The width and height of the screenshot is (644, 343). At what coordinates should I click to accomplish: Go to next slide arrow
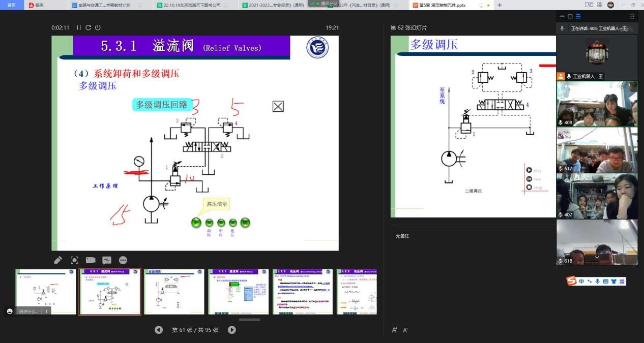(x=232, y=330)
